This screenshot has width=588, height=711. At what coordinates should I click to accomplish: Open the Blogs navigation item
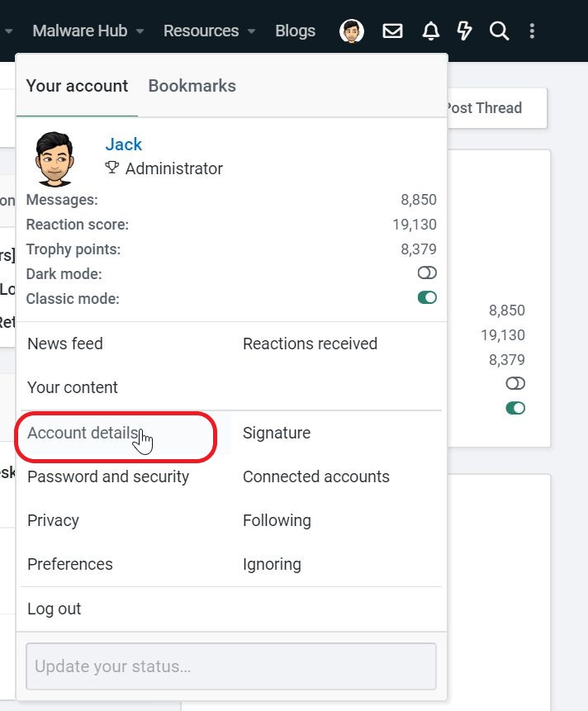(x=295, y=31)
